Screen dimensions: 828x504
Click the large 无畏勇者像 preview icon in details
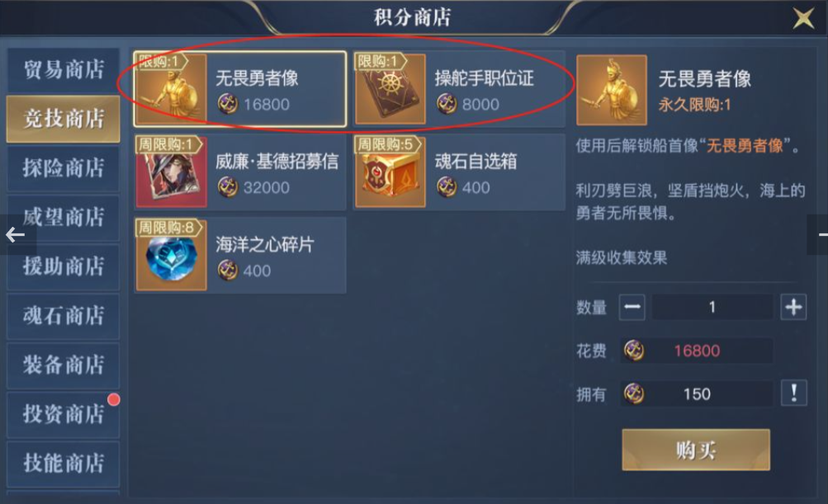[x=612, y=90]
